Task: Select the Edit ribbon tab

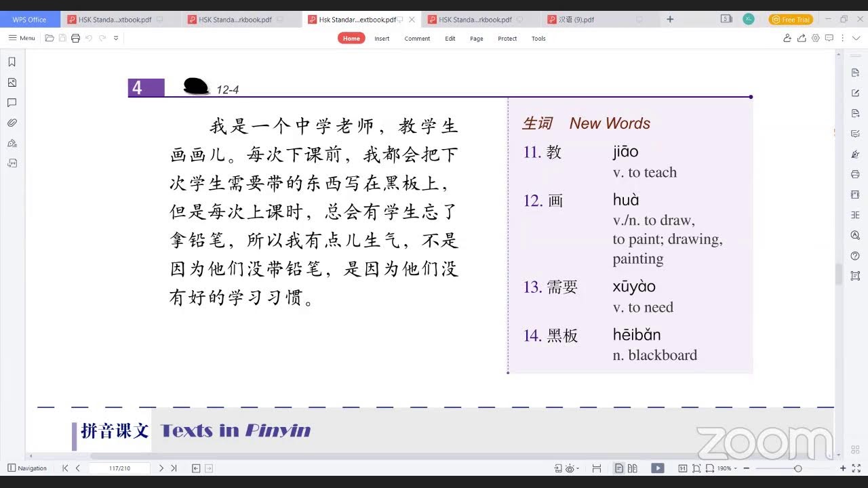Action: point(450,39)
